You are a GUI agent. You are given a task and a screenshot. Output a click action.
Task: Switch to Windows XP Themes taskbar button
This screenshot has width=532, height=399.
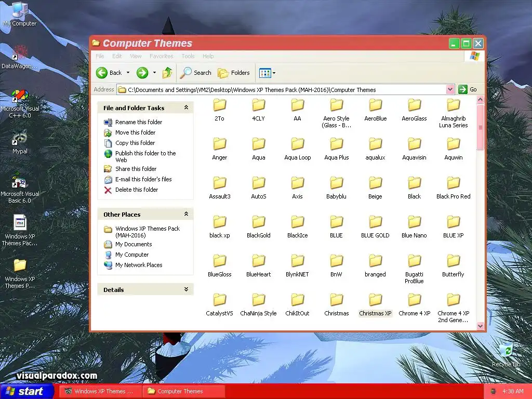(x=100, y=391)
